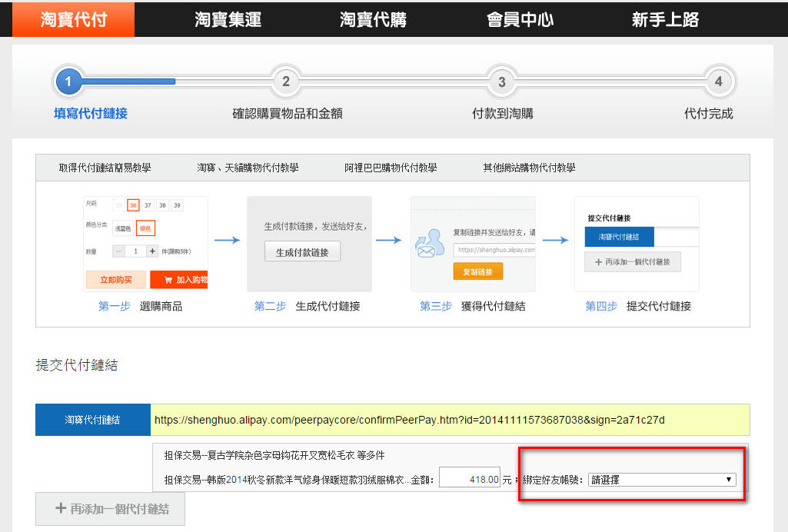This screenshot has width=788, height=532.
Task: Select 新手上路 navigation tab
Action: pos(665,19)
